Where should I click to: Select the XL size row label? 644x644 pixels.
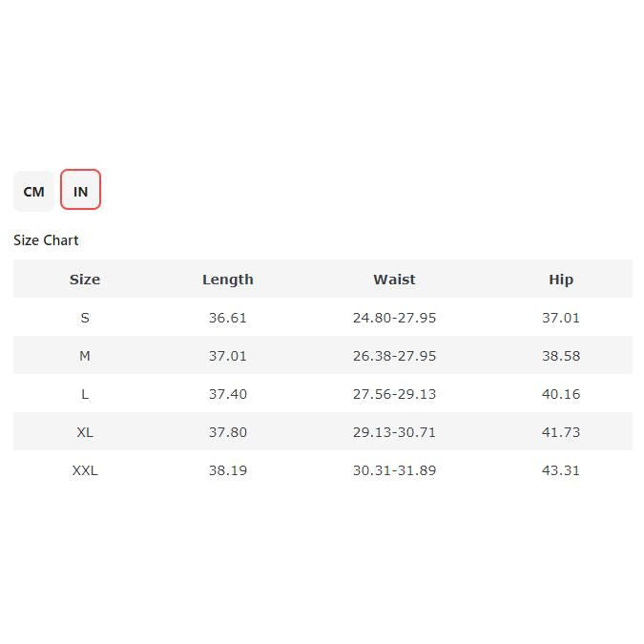coord(85,432)
